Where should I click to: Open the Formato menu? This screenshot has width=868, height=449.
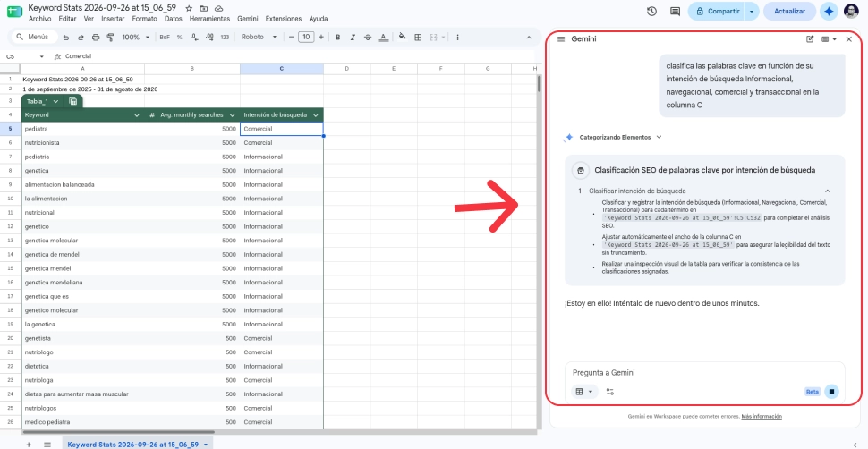(144, 18)
